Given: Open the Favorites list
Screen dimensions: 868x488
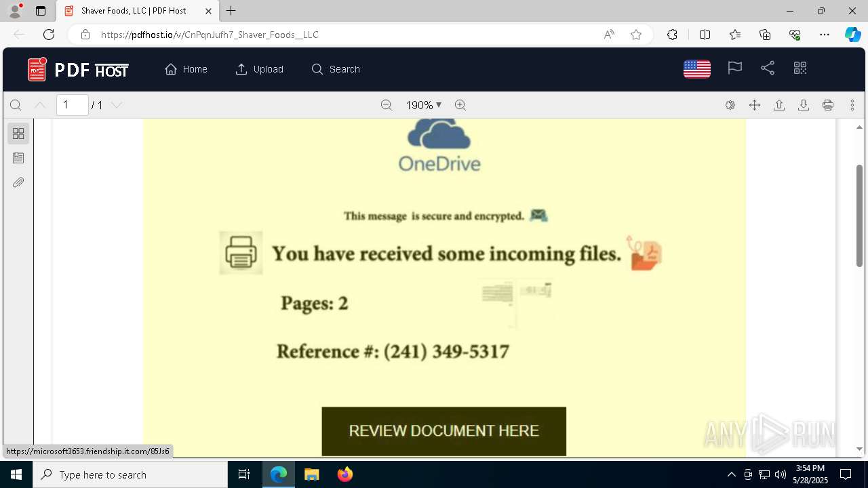Looking at the screenshot, I should (735, 35).
